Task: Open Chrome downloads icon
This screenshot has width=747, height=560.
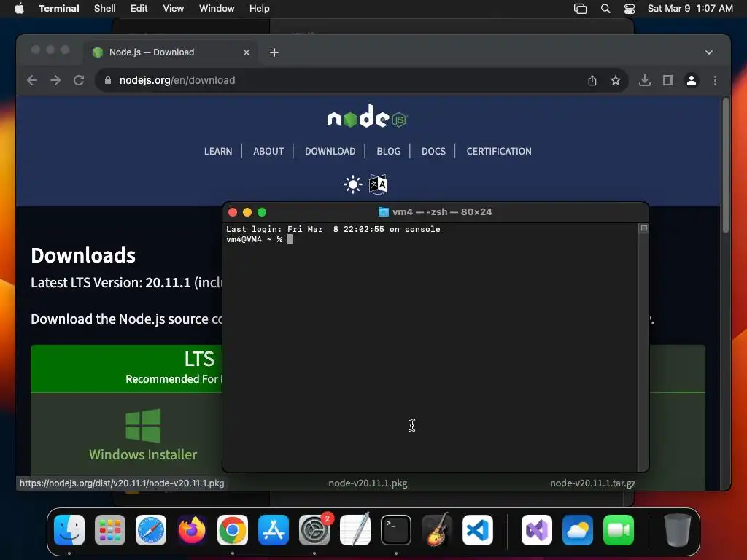Action: click(x=645, y=80)
